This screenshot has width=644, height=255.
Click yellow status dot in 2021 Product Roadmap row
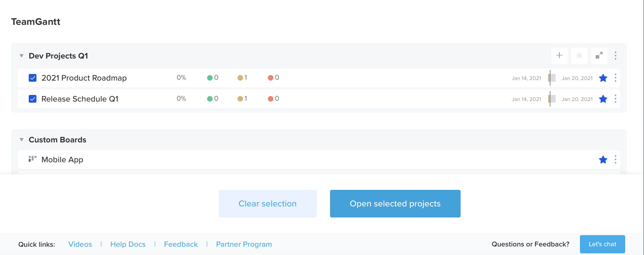tap(240, 78)
